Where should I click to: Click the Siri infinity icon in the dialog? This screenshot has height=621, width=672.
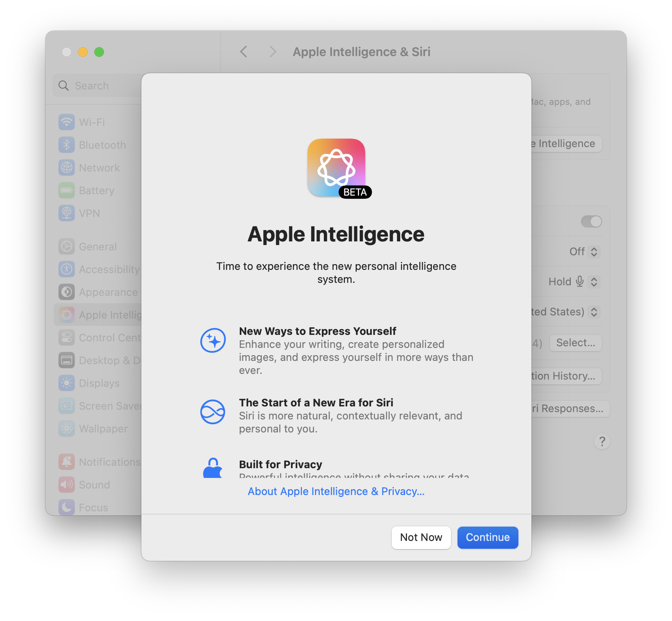212,412
